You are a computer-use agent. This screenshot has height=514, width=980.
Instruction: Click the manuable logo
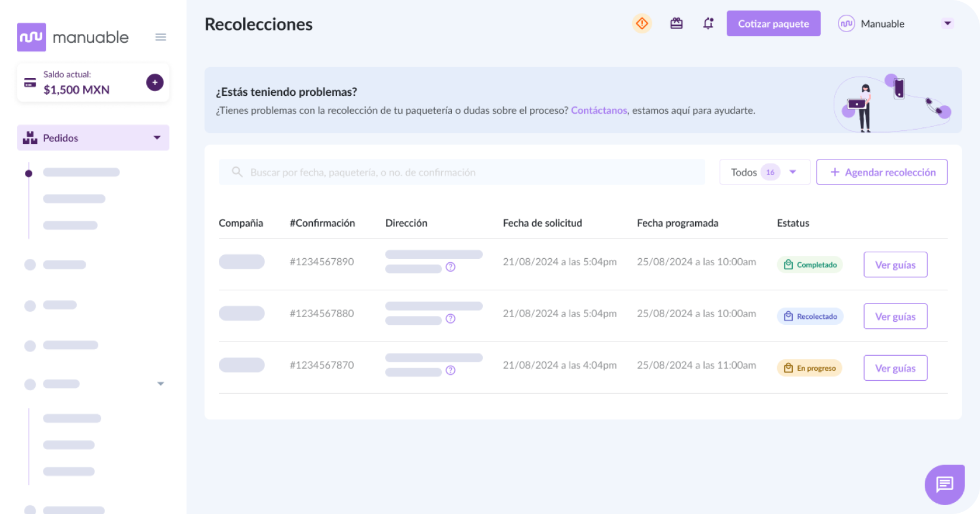pos(73,37)
